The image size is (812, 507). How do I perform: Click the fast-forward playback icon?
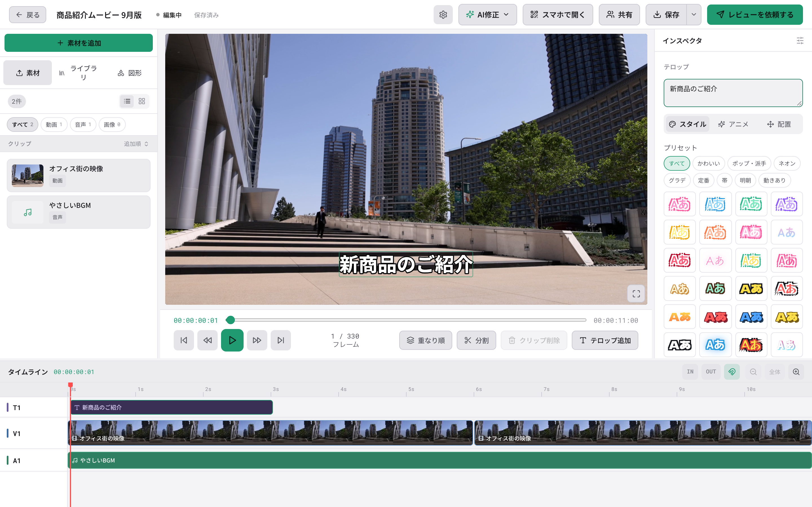pos(257,340)
